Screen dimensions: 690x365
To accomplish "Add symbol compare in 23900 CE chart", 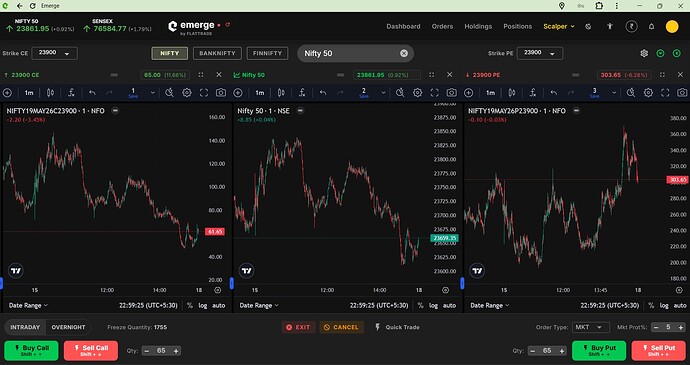I will (x=7, y=93).
